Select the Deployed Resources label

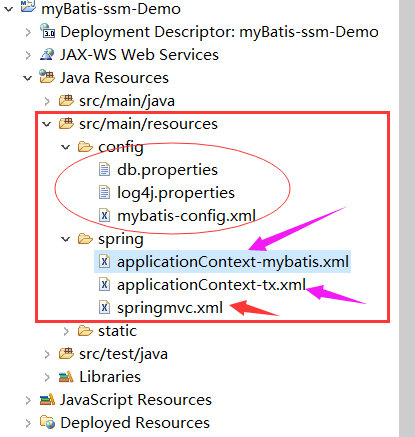(135, 423)
